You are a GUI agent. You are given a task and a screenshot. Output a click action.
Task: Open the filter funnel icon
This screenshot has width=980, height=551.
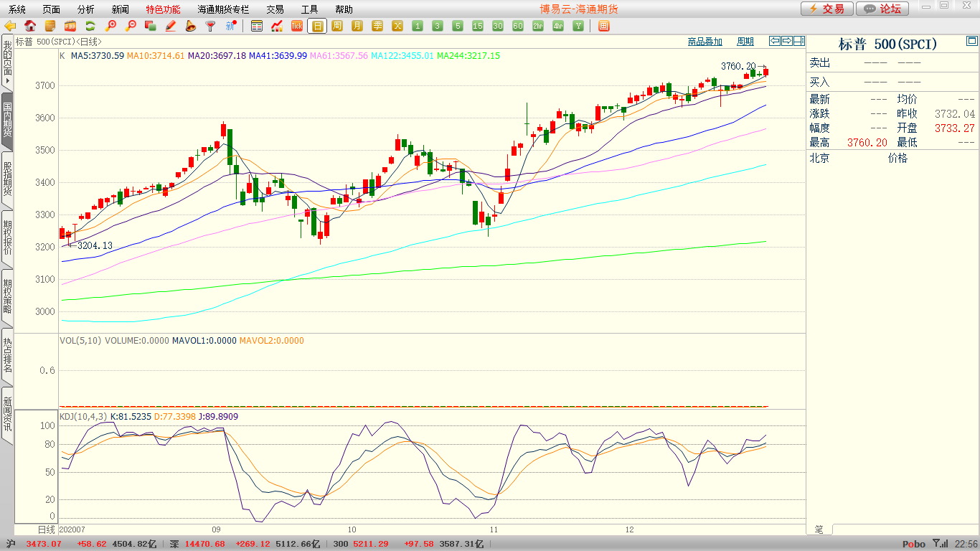(x=210, y=26)
